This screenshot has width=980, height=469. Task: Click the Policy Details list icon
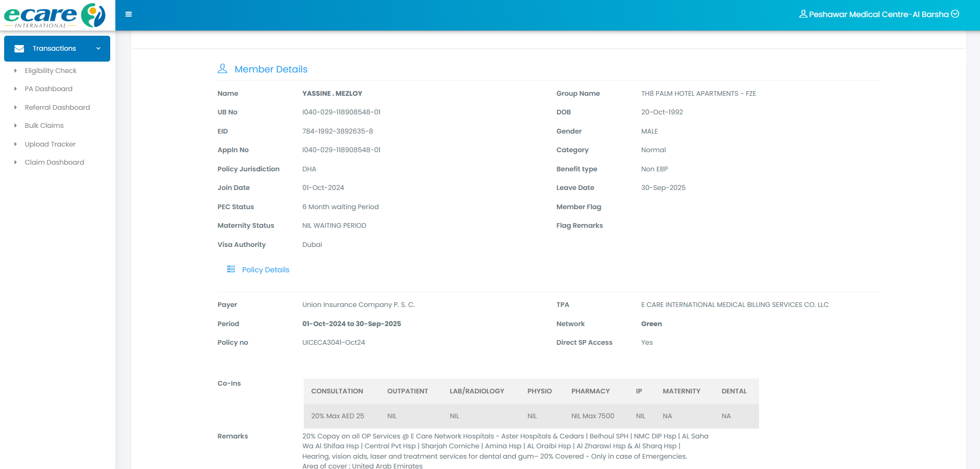point(231,269)
